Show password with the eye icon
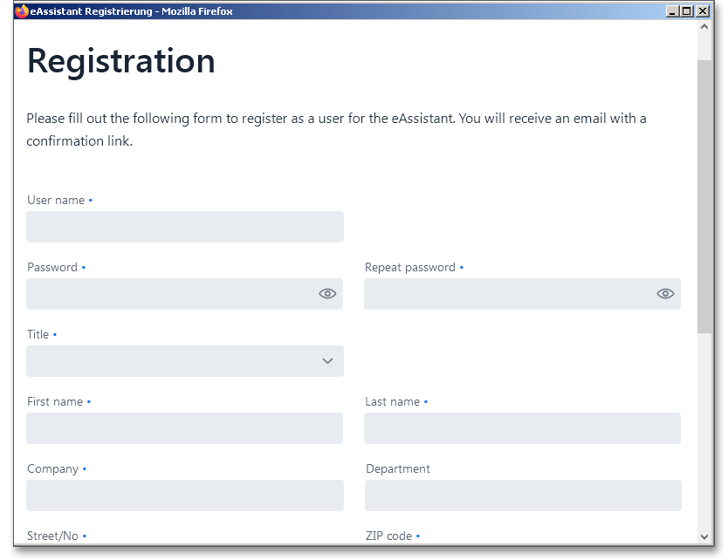This screenshot has height=560, width=728. click(x=327, y=294)
